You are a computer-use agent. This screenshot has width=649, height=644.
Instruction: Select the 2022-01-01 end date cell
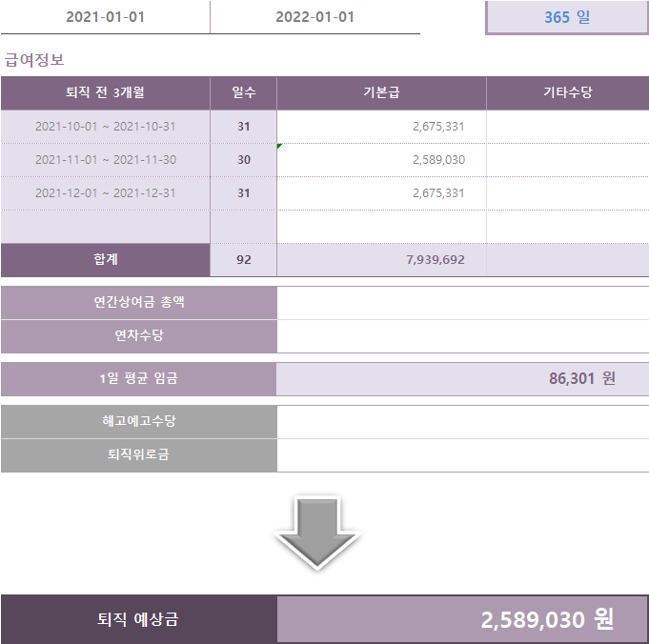[314, 17]
